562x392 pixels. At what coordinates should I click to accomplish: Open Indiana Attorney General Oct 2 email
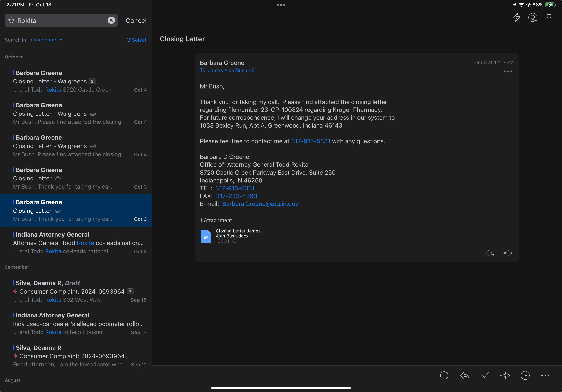[x=76, y=243]
